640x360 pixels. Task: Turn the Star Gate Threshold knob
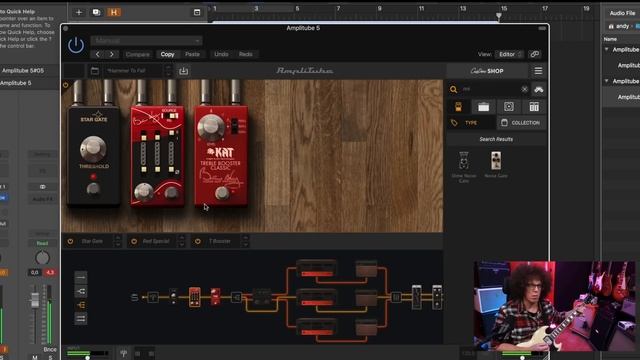pos(93,149)
